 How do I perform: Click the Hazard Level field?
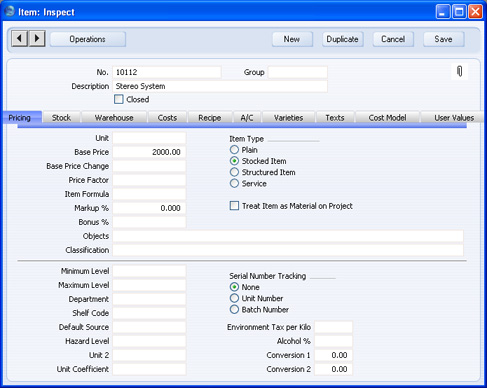pos(149,341)
